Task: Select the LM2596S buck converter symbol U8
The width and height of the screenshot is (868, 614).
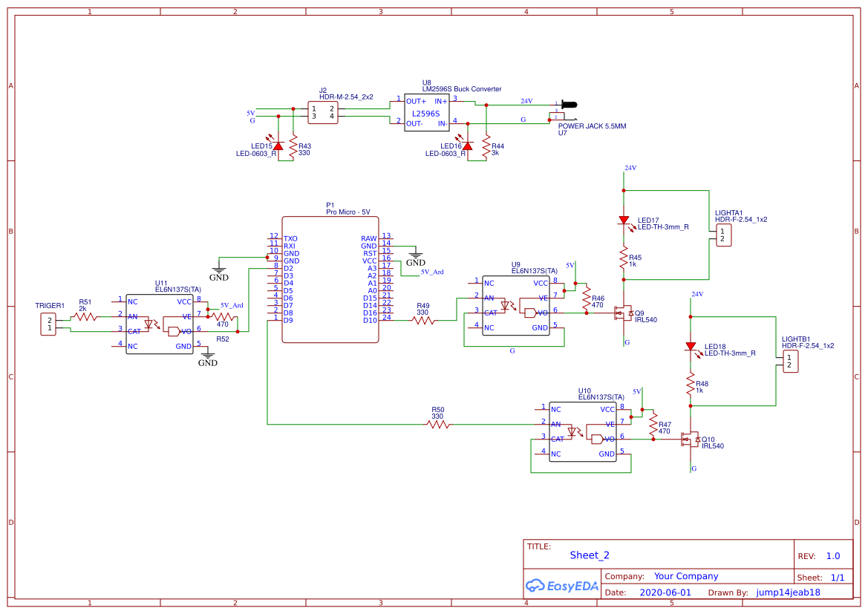Action: pyautogui.click(x=425, y=114)
